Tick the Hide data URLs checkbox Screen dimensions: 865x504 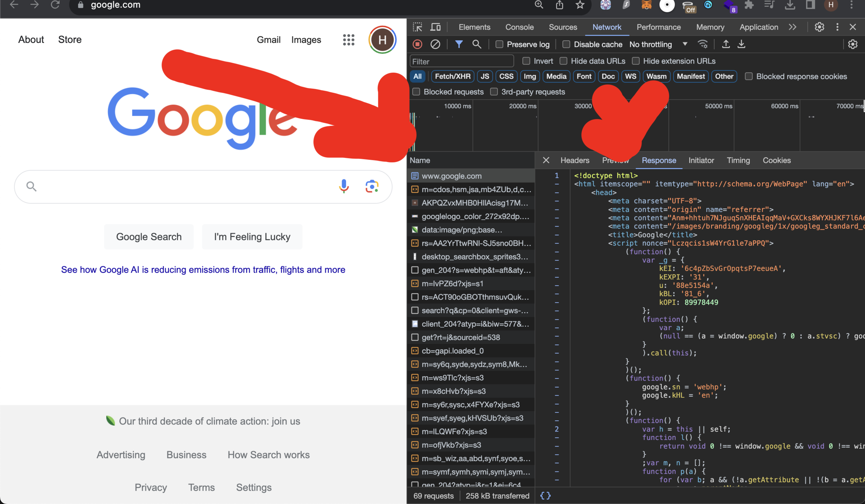point(564,61)
